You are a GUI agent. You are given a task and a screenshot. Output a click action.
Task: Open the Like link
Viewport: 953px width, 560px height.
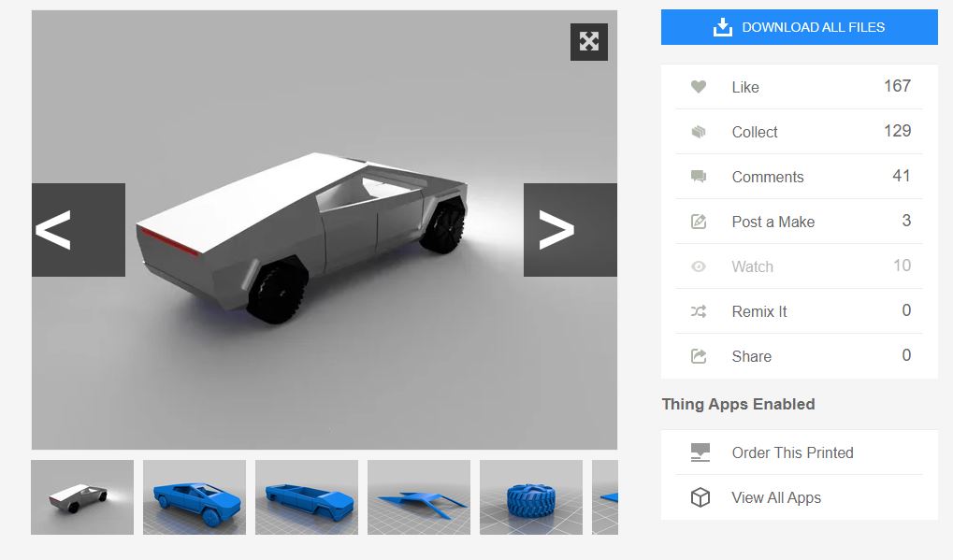click(745, 88)
